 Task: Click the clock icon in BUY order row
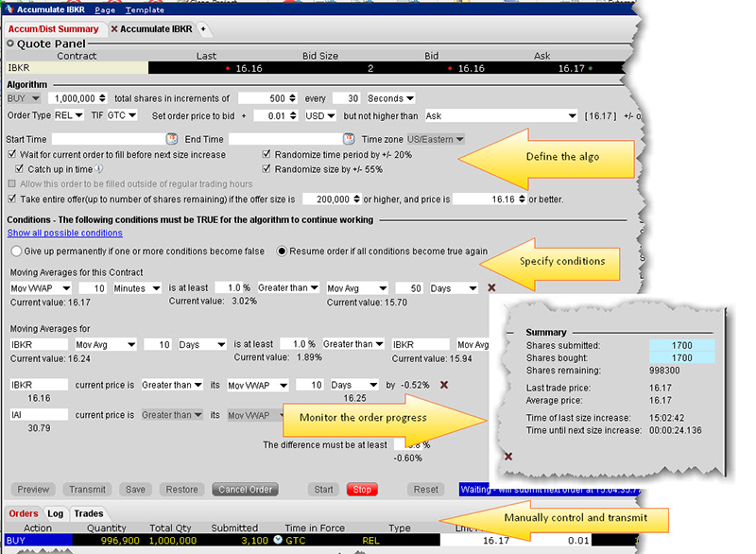pos(278,540)
